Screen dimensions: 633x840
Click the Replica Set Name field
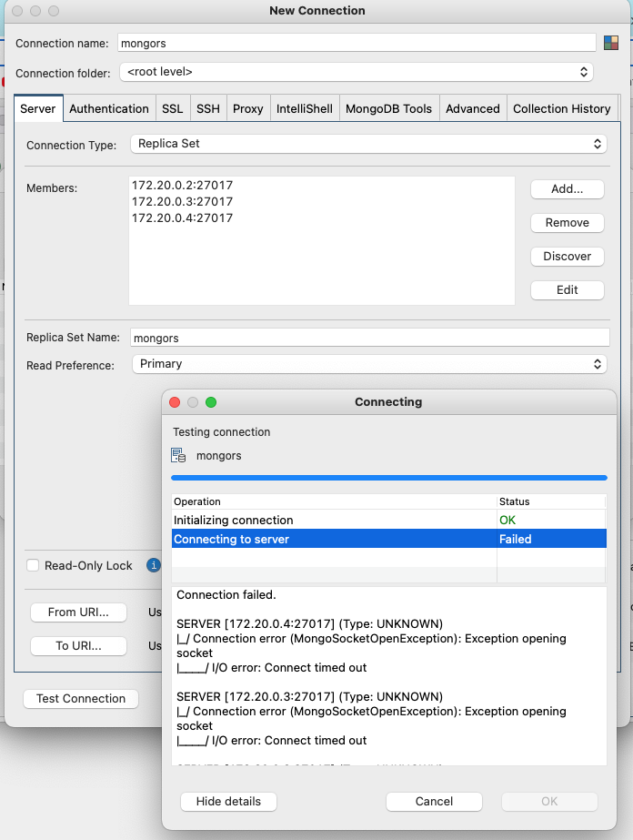pos(368,338)
